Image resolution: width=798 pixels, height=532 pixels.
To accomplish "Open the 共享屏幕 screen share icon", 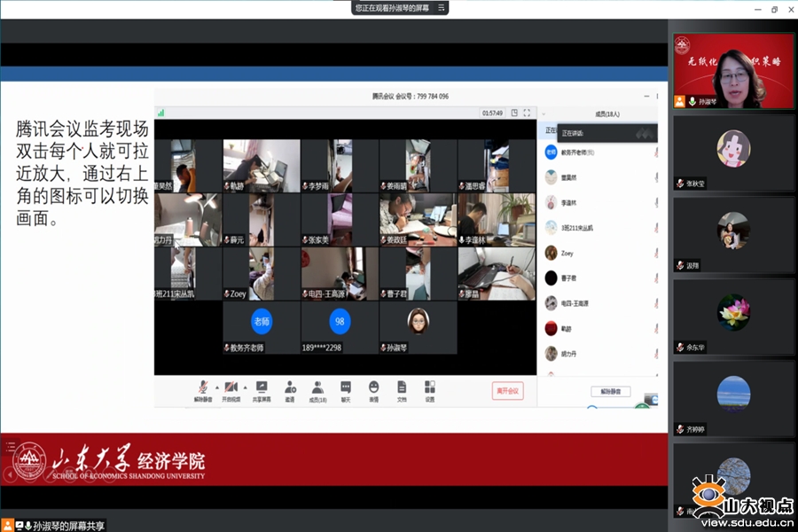I will pos(262,387).
